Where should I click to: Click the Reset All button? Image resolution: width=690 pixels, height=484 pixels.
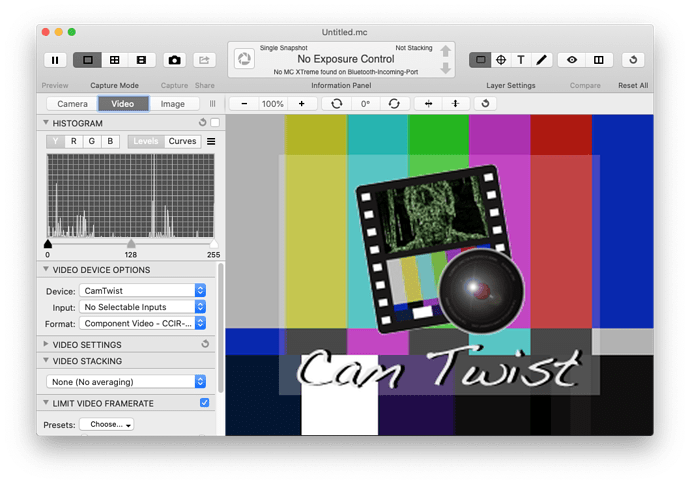[633, 60]
